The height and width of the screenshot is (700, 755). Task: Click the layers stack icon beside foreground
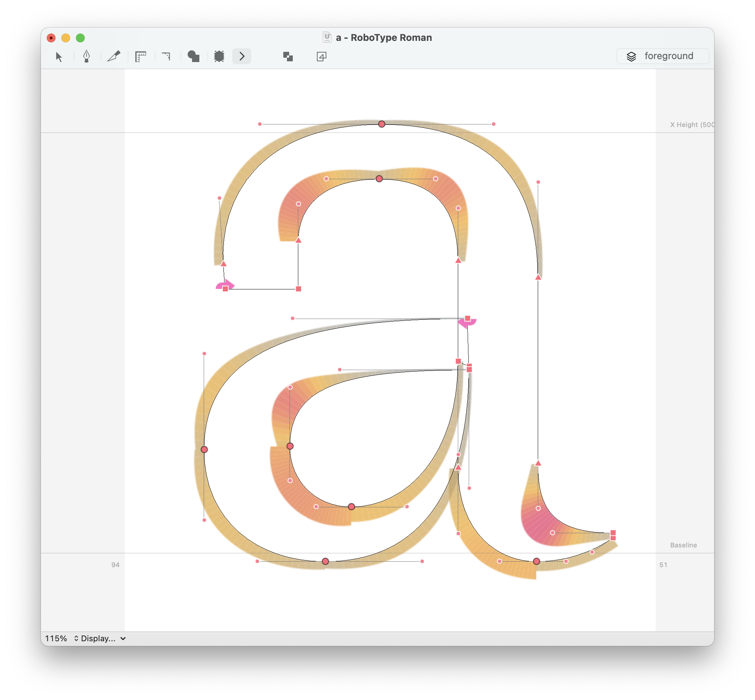631,57
